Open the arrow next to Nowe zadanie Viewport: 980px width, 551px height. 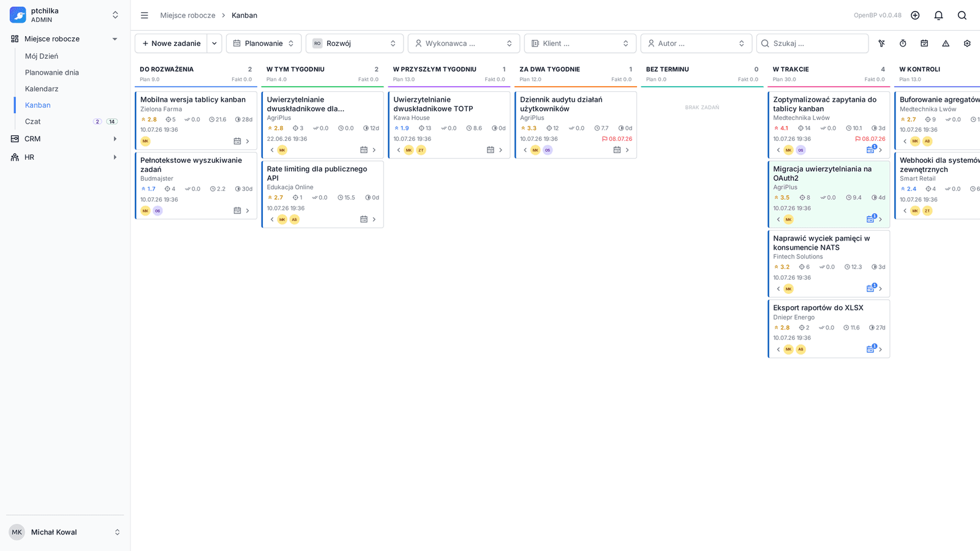[214, 43]
